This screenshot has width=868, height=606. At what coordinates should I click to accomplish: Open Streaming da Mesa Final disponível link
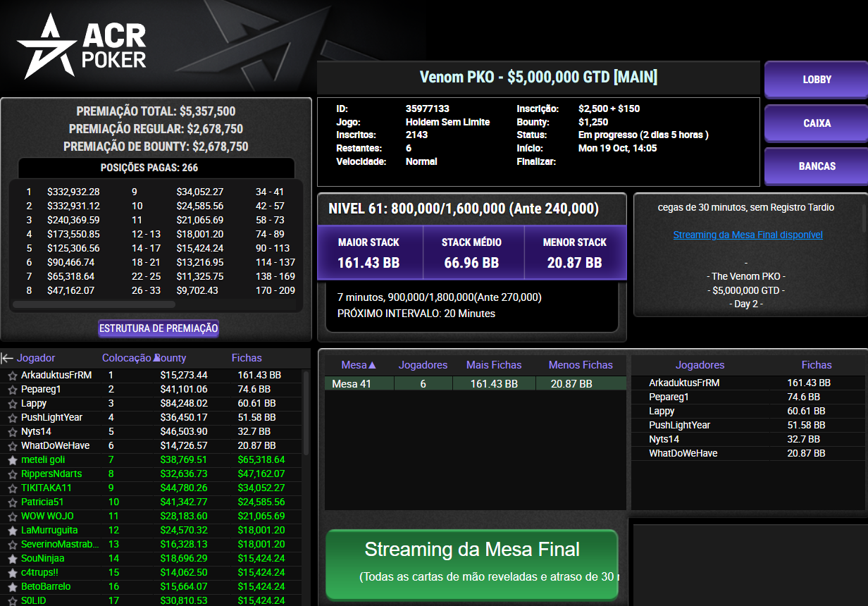(748, 235)
